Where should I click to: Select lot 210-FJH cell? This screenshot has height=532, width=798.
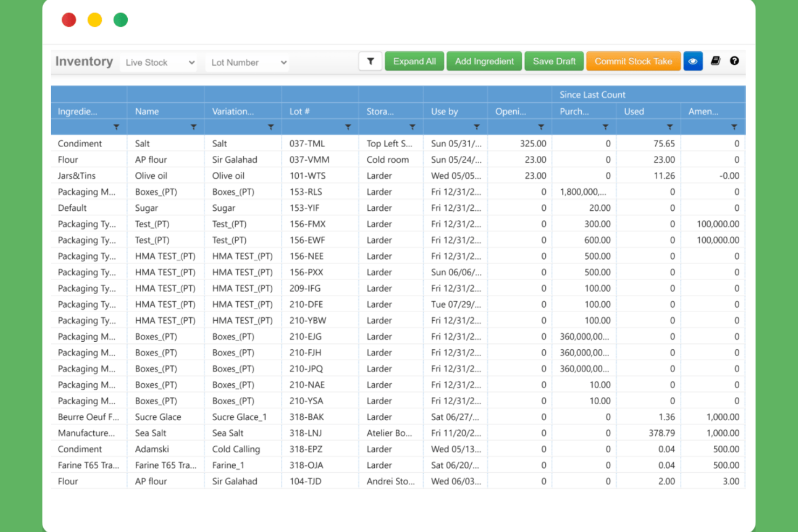(x=320, y=353)
